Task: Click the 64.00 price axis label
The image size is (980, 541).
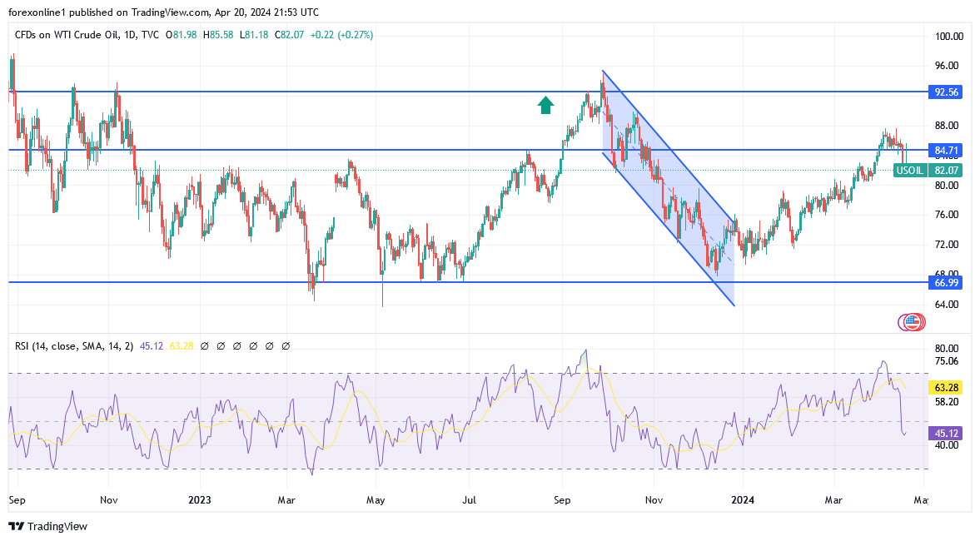Action: [946, 305]
